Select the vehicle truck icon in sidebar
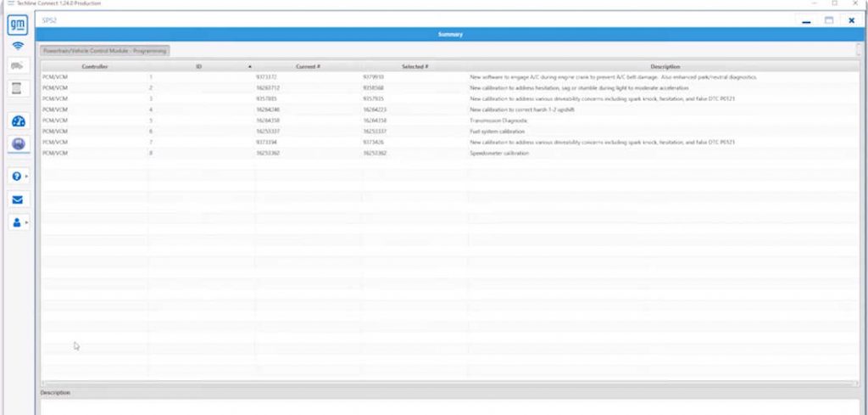This screenshot has height=415, width=868. point(18,65)
